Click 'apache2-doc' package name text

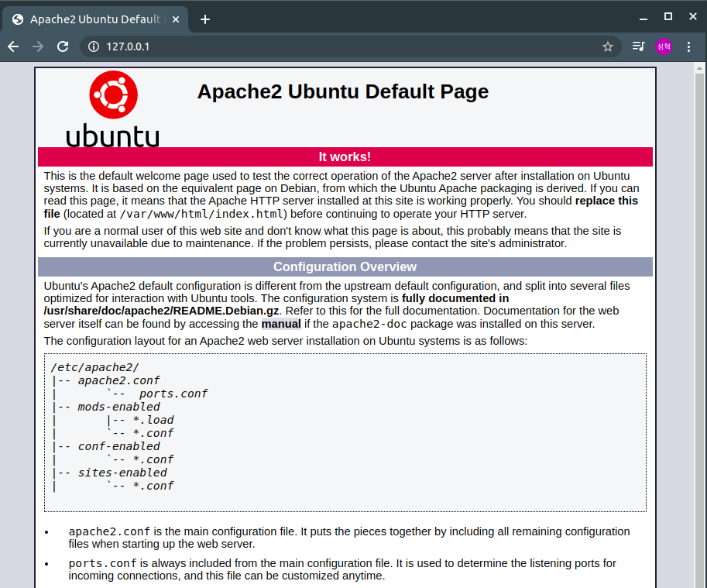[x=369, y=324]
